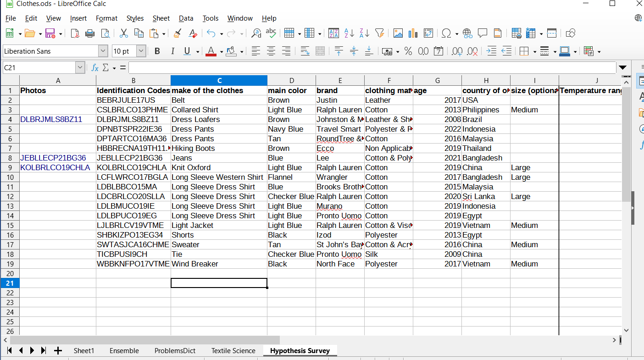
Task: Click the DLBRJMLS8BZ11 link in column A
Action: pyautogui.click(x=51, y=119)
